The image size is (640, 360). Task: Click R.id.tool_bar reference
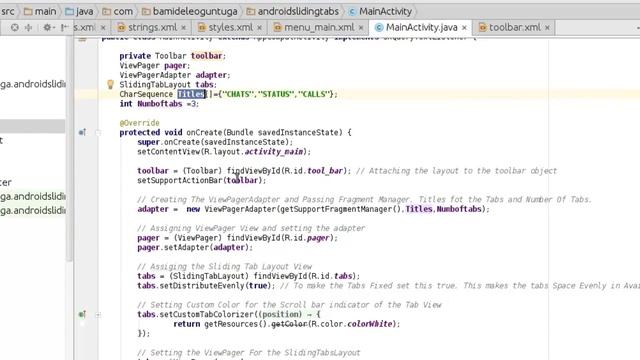coord(314,171)
